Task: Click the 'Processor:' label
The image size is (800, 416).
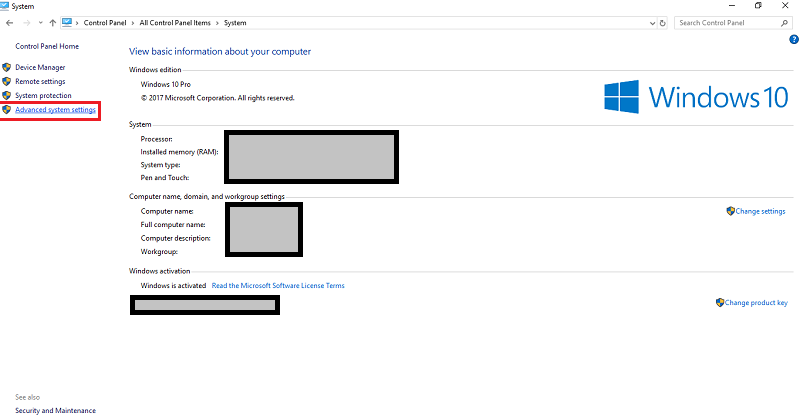Action: (157, 139)
